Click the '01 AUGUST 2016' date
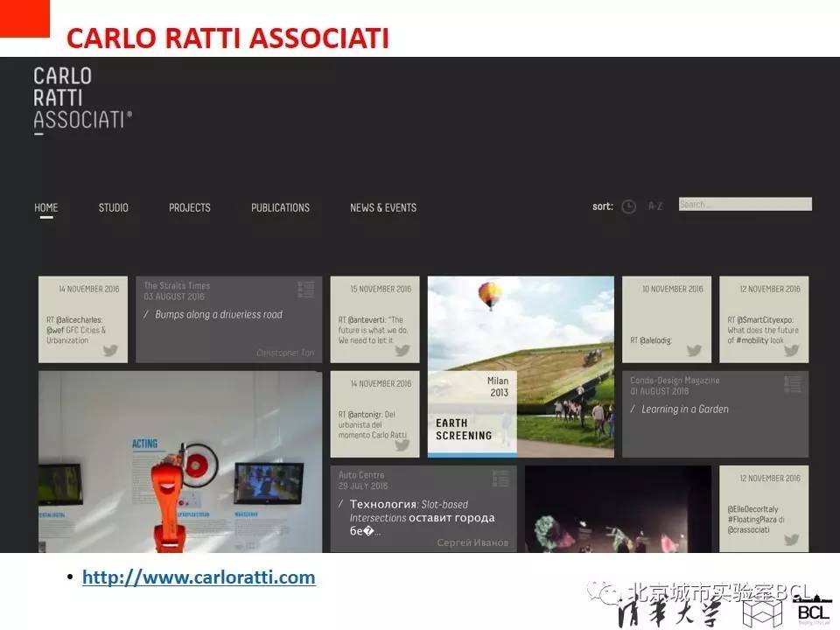The width and height of the screenshot is (840, 630). pos(659,391)
